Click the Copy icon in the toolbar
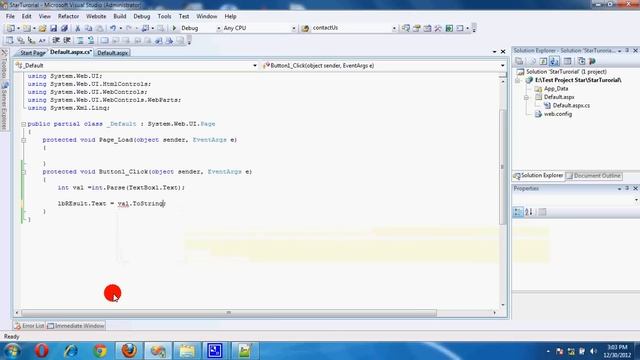The height and width of the screenshot is (360, 640). [x=88, y=28]
